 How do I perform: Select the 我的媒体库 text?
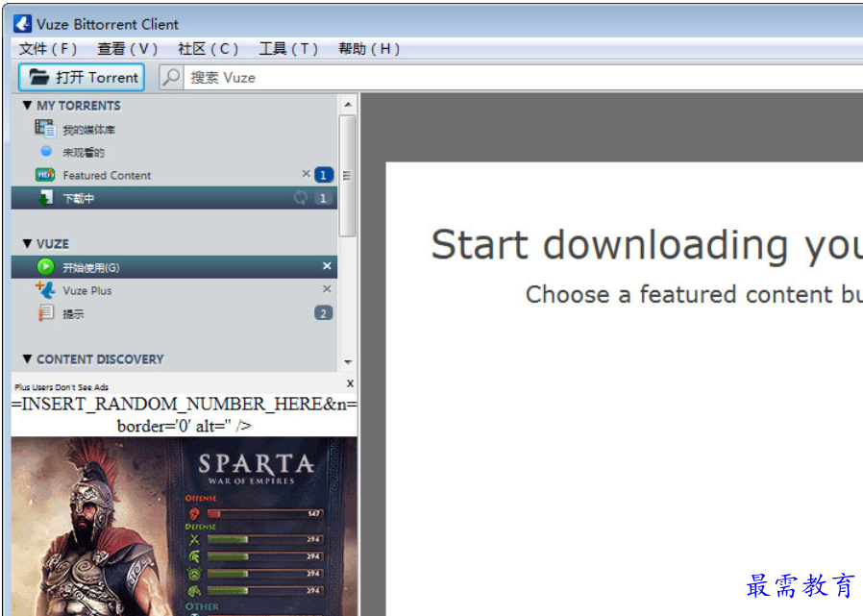(x=88, y=130)
